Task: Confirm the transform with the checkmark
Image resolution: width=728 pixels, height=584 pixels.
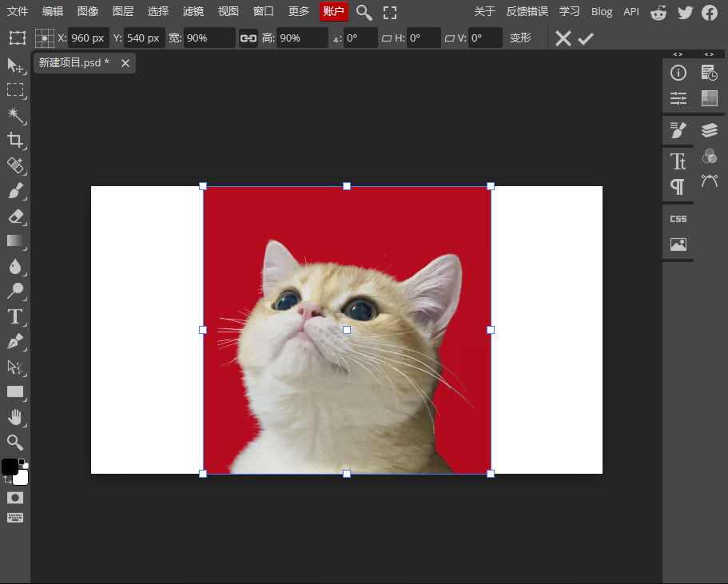Action: pyautogui.click(x=586, y=38)
